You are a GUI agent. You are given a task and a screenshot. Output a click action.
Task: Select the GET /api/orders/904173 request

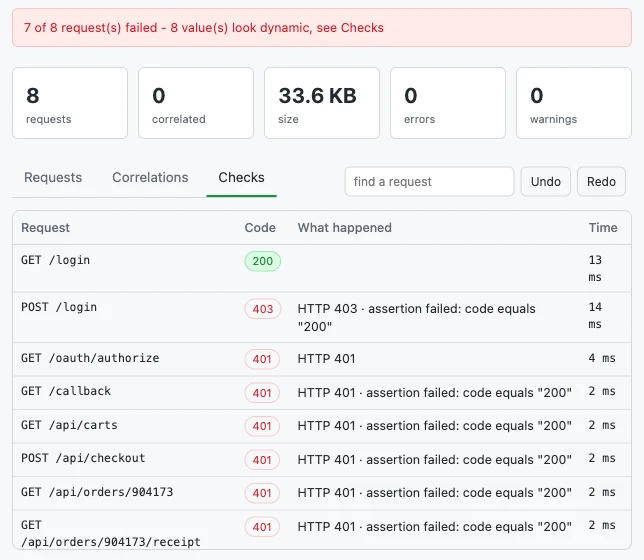322,493
